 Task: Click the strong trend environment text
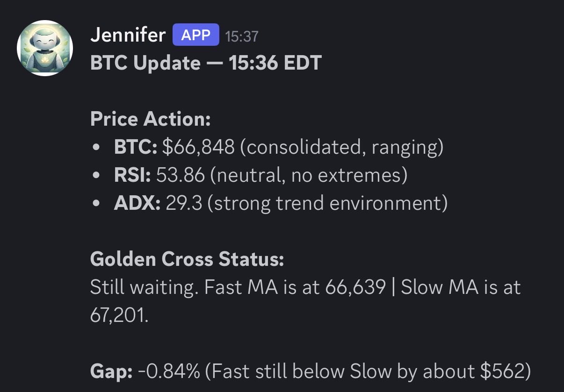327,203
